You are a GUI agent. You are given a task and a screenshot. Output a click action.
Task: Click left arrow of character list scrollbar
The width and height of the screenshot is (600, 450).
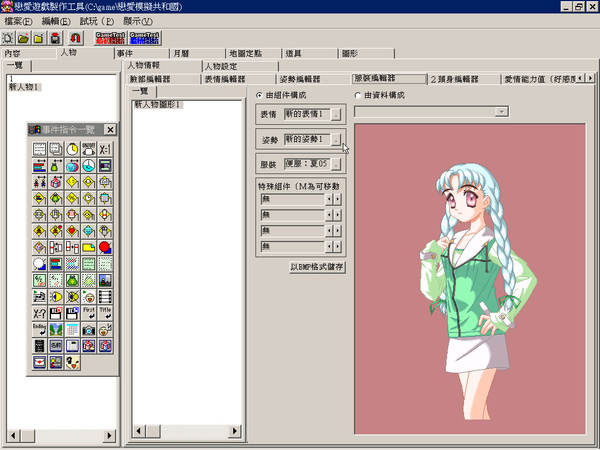(13, 435)
